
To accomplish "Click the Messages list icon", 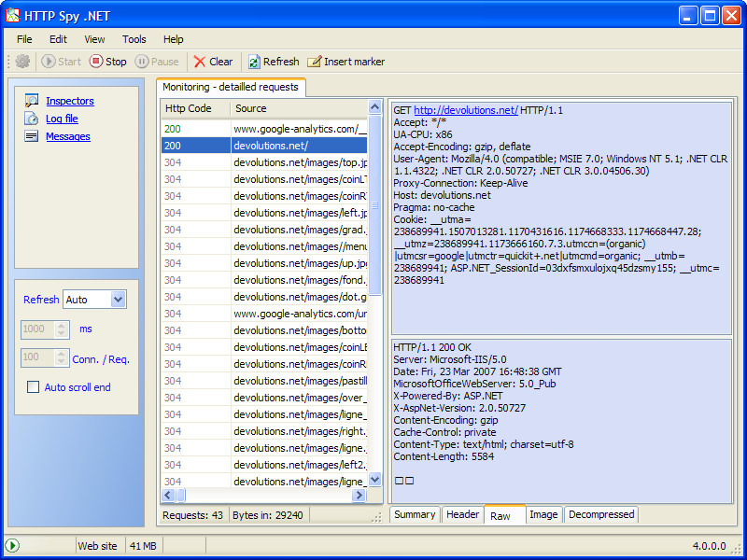I will pos(32,136).
